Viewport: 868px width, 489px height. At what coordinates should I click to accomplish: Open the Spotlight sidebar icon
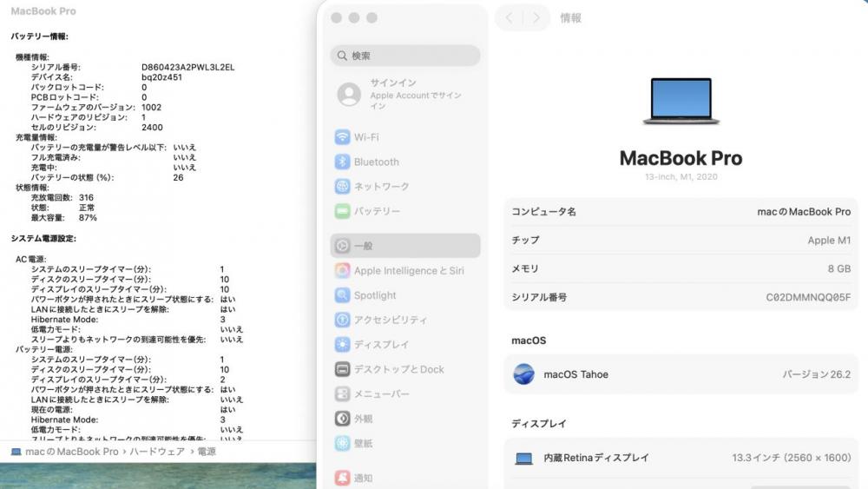pos(342,295)
